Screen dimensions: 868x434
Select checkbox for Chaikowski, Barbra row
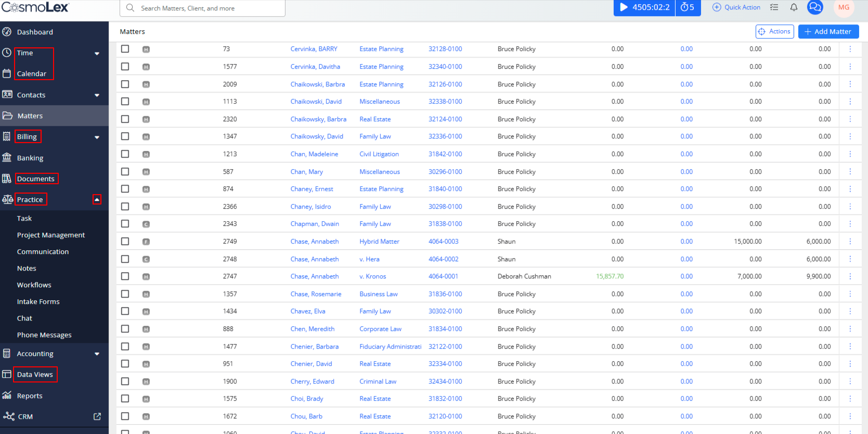(x=125, y=84)
